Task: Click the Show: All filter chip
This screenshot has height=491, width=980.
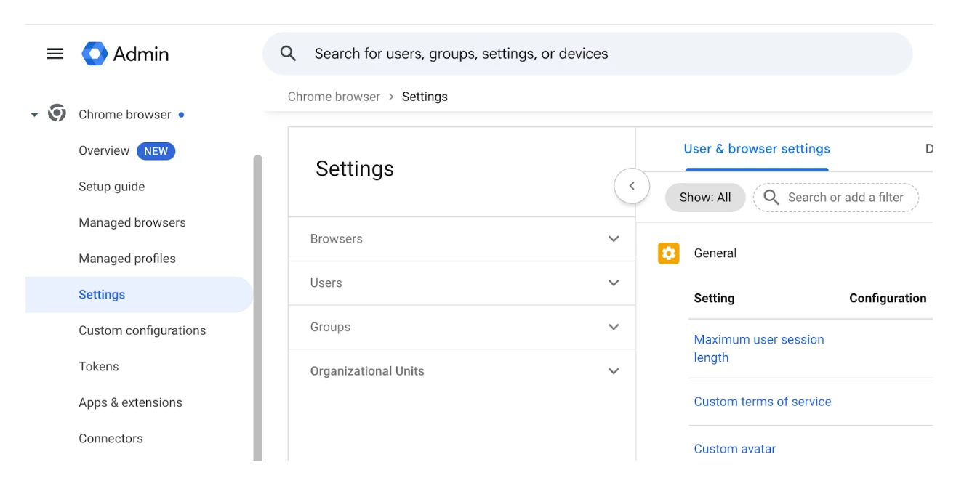Action: click(705, 198)
